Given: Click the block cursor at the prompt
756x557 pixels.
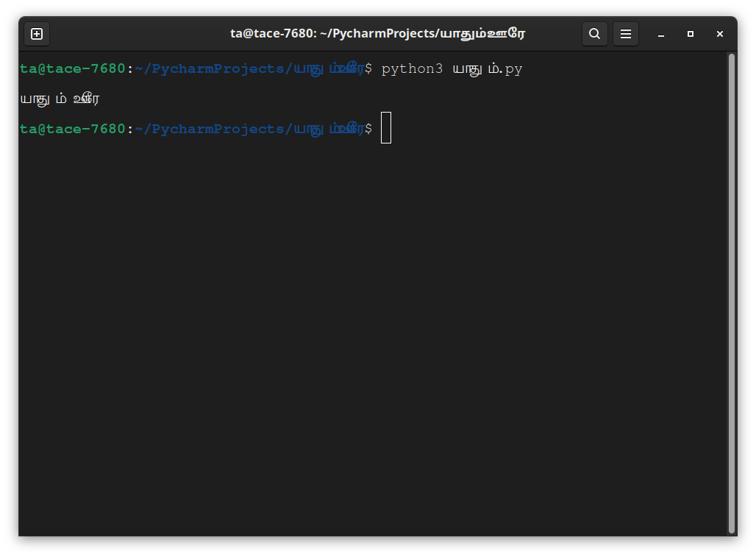Looking at the screenshot, I should click(x=386, y=128).
